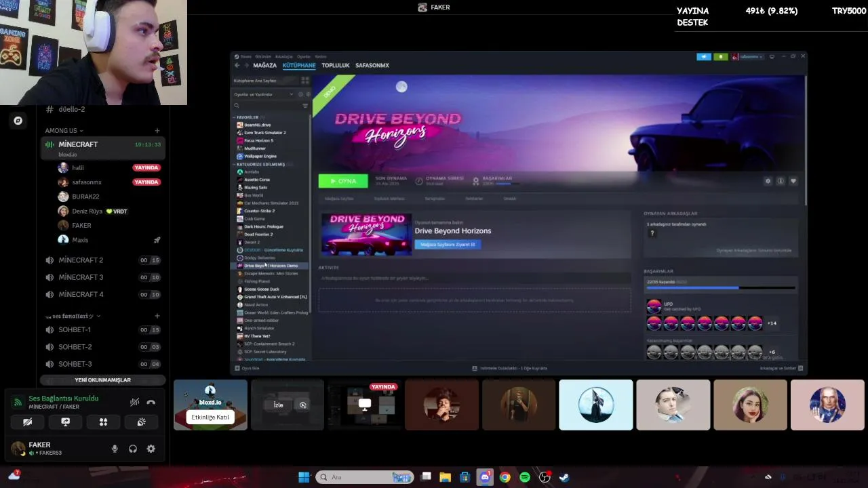868x488 pixels.
Task: Collapse the ses kanalları category
Action: click(73, 316)
